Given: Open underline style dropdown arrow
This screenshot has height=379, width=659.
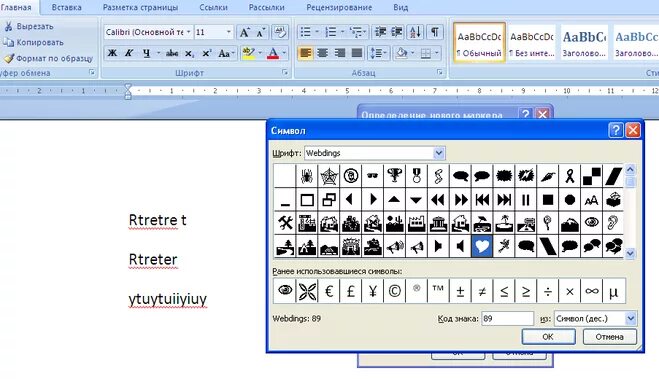Looking at the screenshot, I should 158,53.
